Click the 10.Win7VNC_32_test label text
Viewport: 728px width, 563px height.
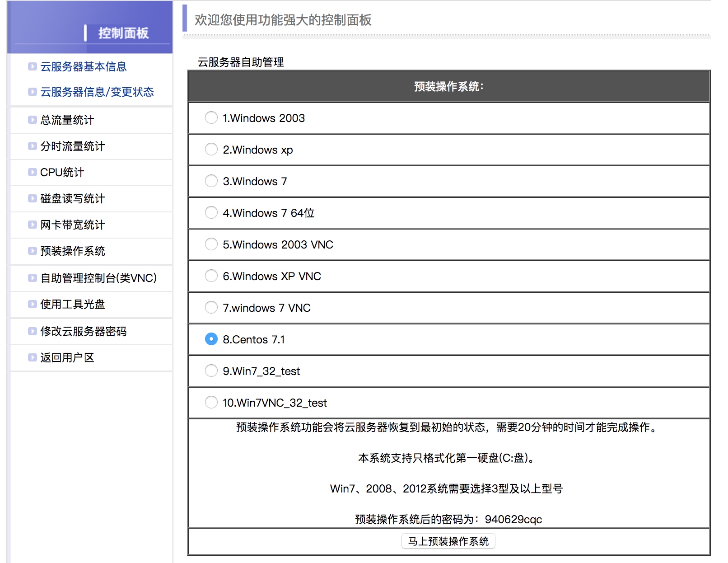pyautogui.click(x=275, y=403)
